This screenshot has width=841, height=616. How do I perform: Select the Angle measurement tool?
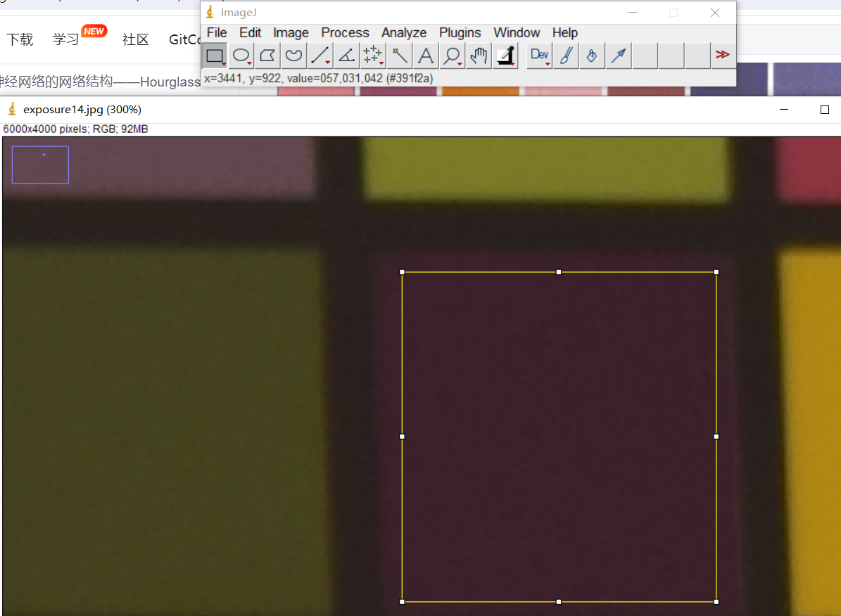point(346,56)
